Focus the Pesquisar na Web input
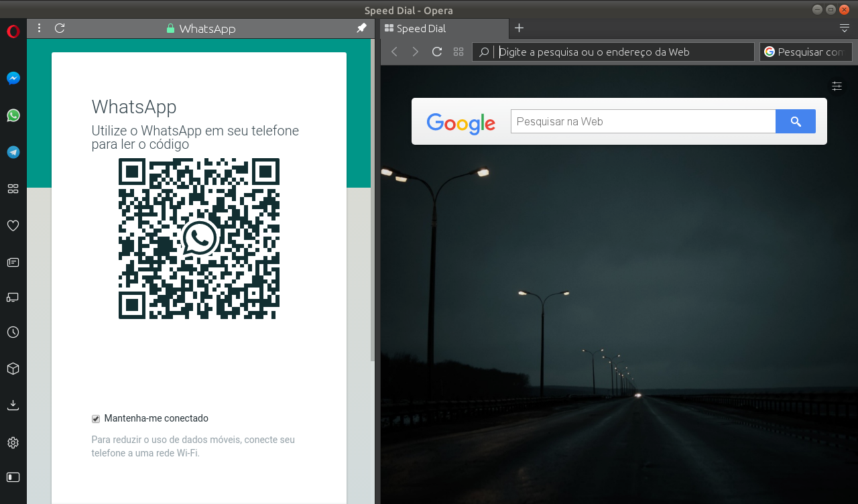Image resolution: width=858 pixels, height=504 pixels. pos(643,121)
